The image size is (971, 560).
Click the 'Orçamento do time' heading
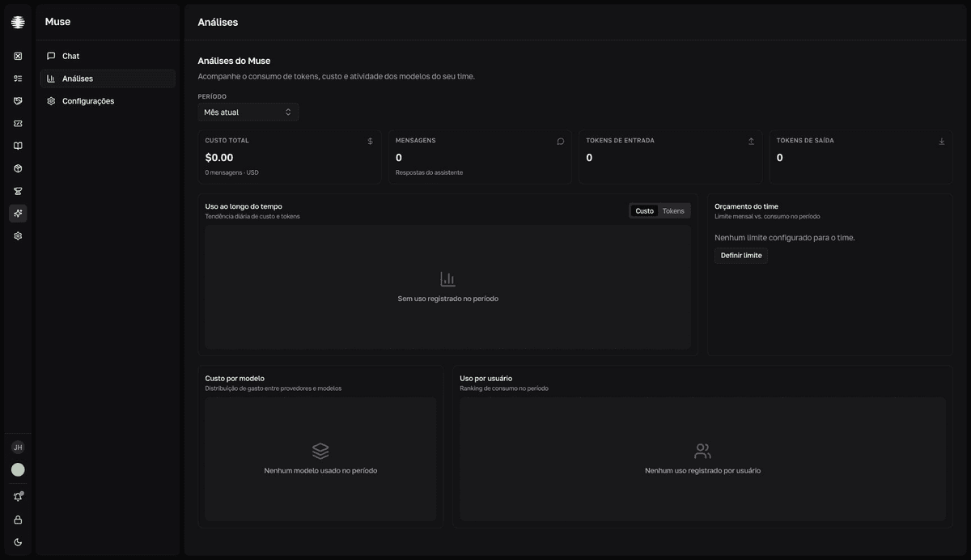tap(746, 206)
